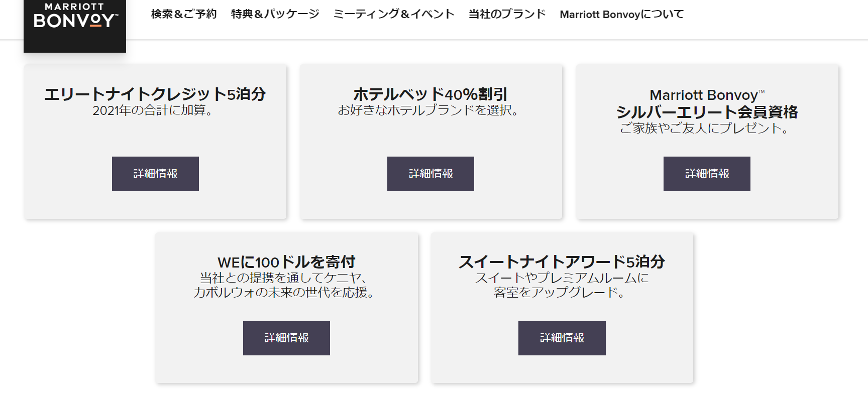Click the ホテルベッド40%割引 heading
Viewport: 868px width, 393px height.
[430, 94]
